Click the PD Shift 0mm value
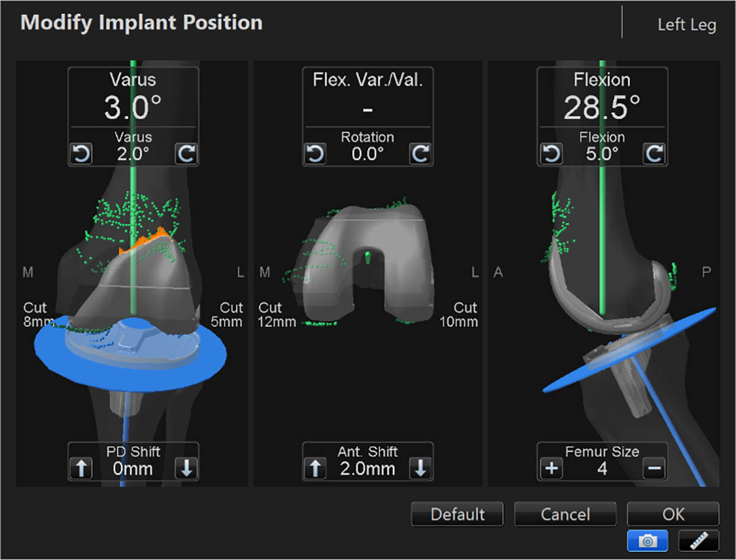Image resolution: width=736 pixels, height=560 pixels. 133,470
